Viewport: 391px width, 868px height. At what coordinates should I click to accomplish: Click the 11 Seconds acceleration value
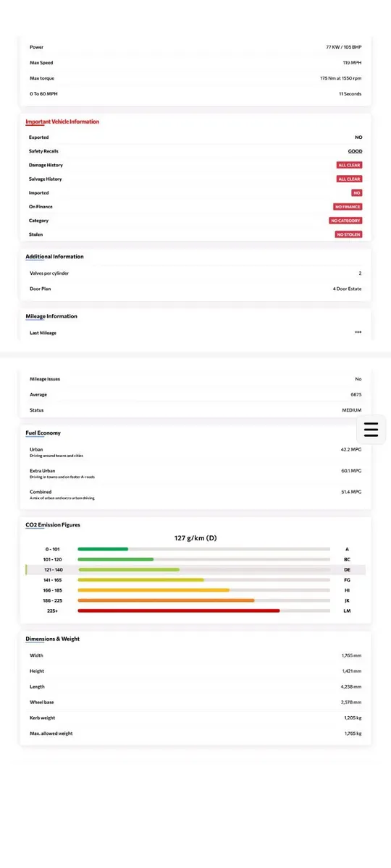(x=350, y=94)
